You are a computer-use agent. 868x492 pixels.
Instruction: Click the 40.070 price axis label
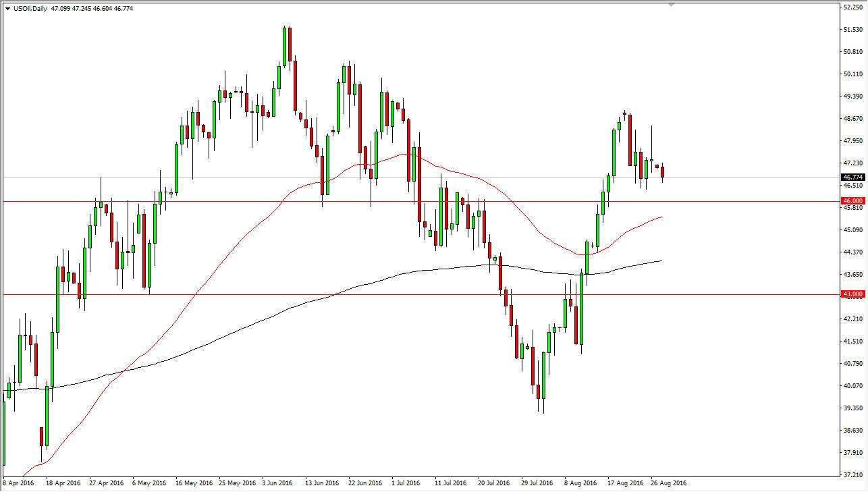pyautogui.click(x=853, y=386)
